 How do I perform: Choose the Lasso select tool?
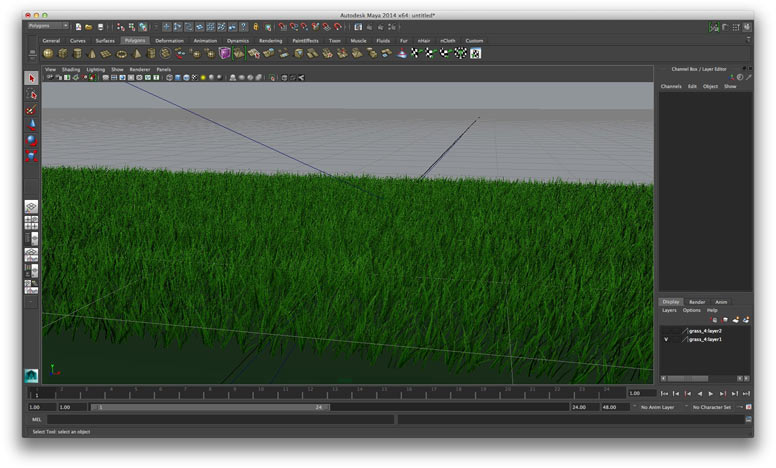click(x=31, y=94)
